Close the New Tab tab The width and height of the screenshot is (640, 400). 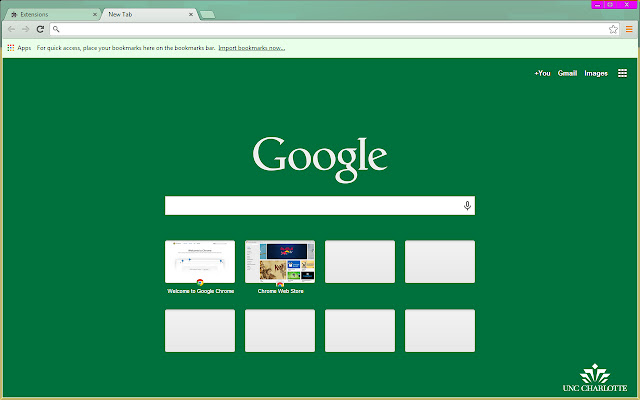tap(191, 15)
